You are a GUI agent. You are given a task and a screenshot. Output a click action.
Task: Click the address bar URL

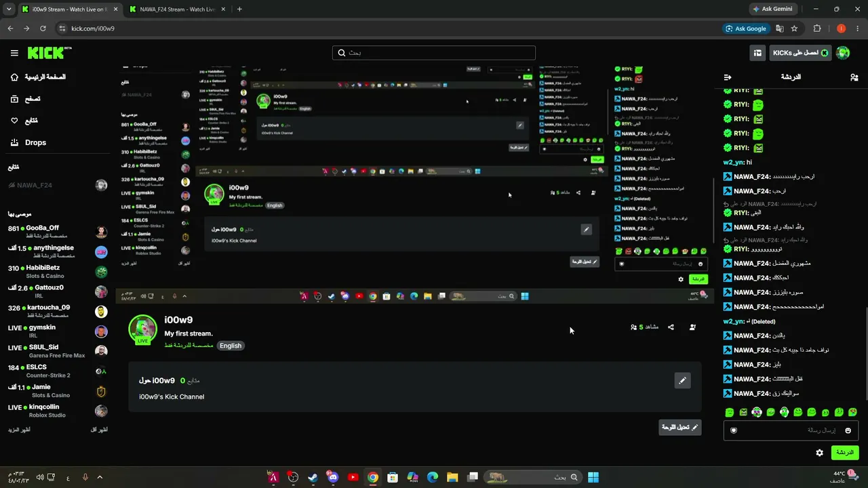point(93,28)
